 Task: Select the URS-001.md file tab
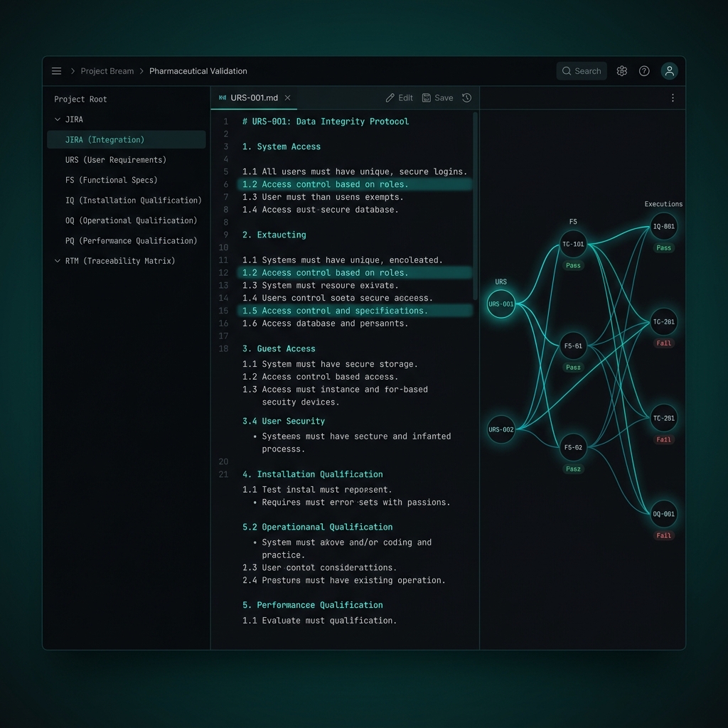[254, 98]
